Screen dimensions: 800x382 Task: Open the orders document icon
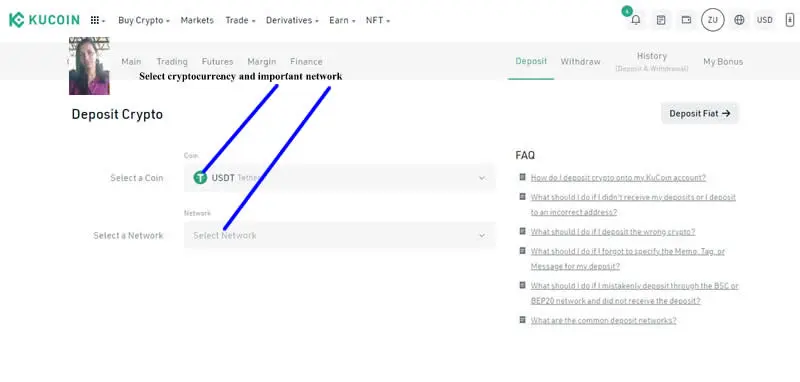coord(661,20)
